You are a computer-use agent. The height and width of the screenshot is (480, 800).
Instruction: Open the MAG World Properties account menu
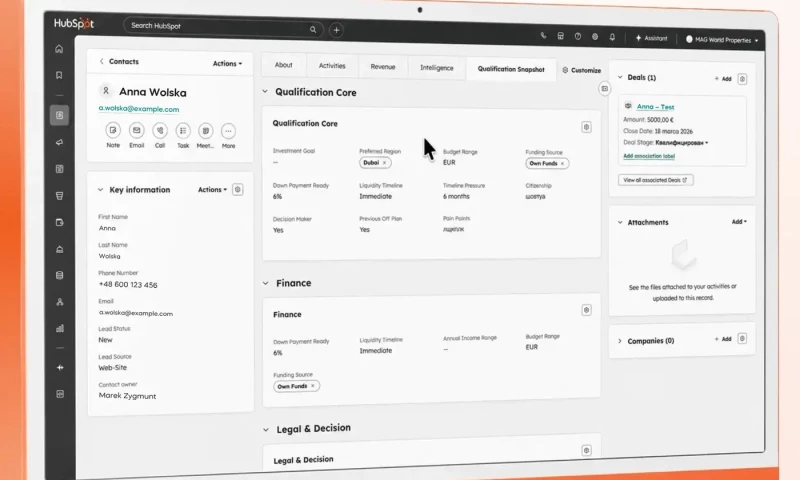tap(722, 40)
